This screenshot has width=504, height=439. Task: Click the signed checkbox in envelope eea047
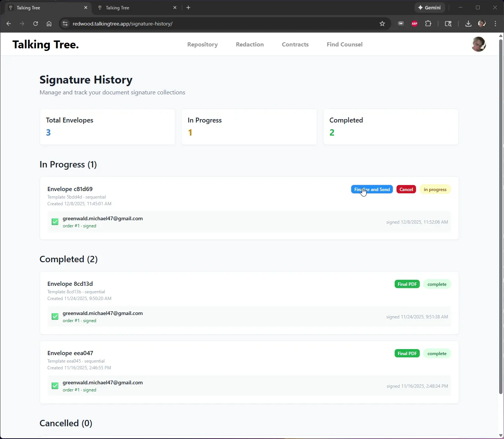tap(55, 386)
